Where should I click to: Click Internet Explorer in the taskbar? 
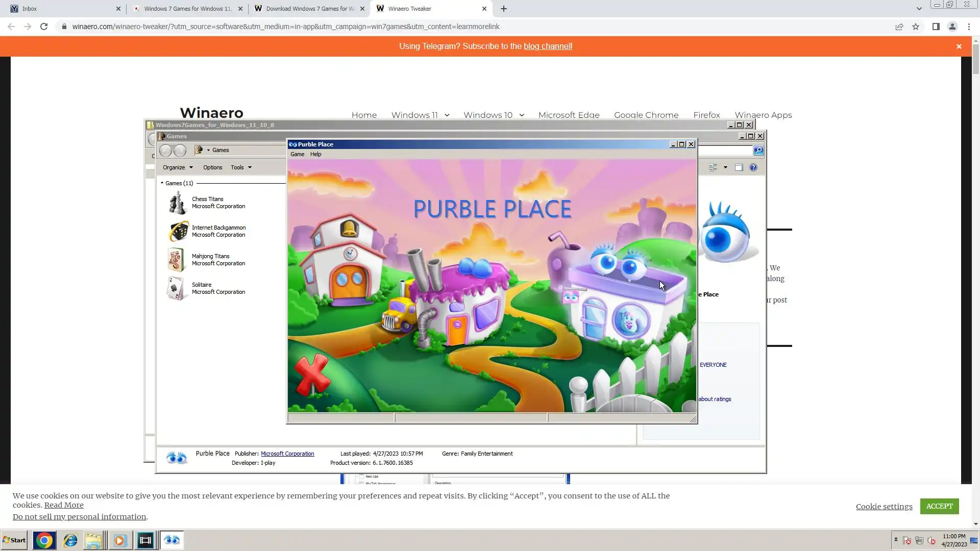tap(70, 540)
